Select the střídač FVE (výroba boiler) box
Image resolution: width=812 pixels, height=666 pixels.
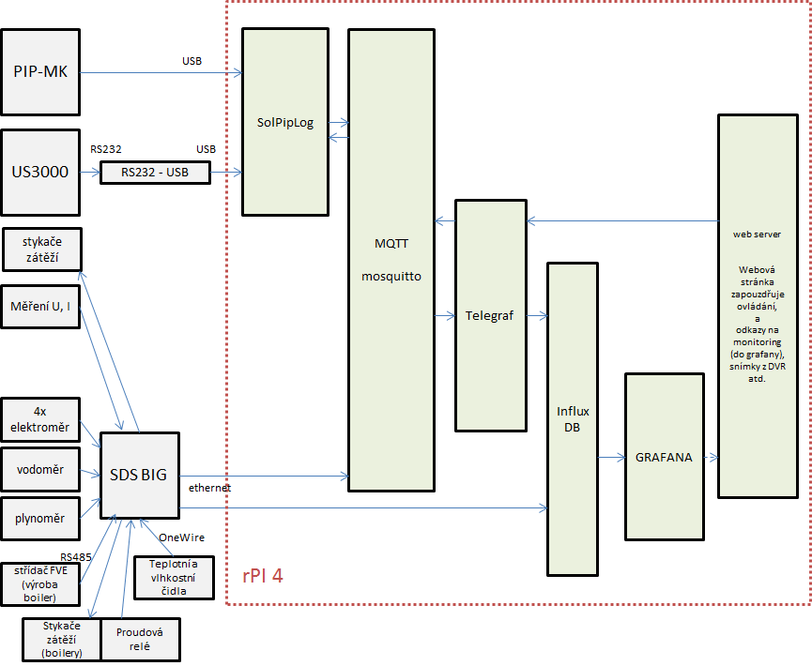[x=40, y=584]
